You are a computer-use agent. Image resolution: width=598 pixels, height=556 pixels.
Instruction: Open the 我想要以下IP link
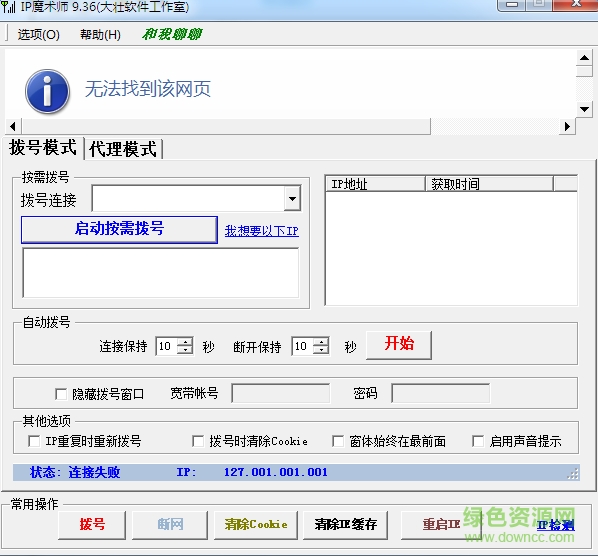click(x=262, y=231)
